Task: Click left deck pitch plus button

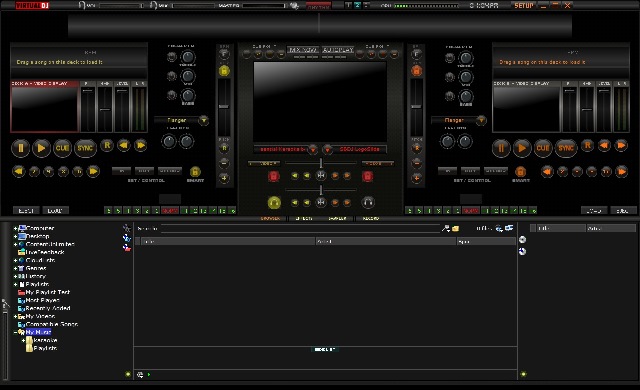Action: coord(224,178)
